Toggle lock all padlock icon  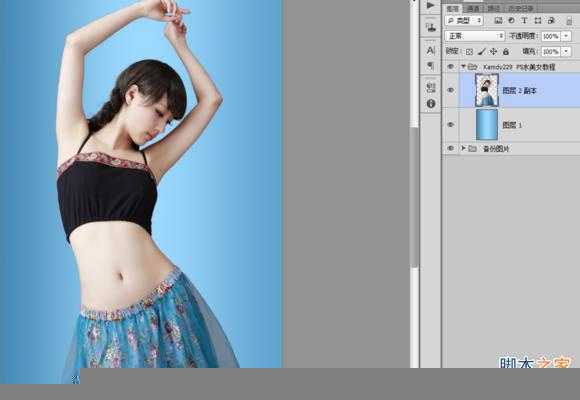tap(506, 52)
